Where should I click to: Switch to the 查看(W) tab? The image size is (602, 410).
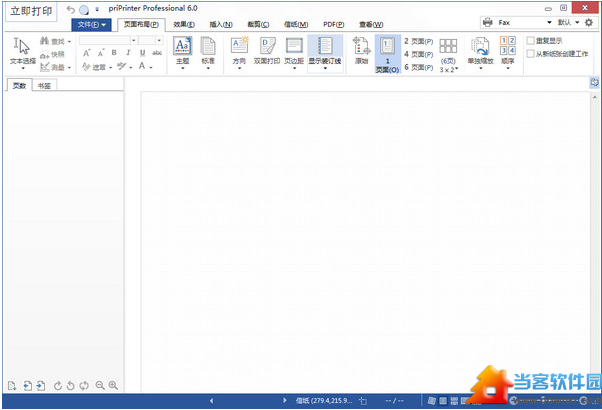click(x=371, y=25)
